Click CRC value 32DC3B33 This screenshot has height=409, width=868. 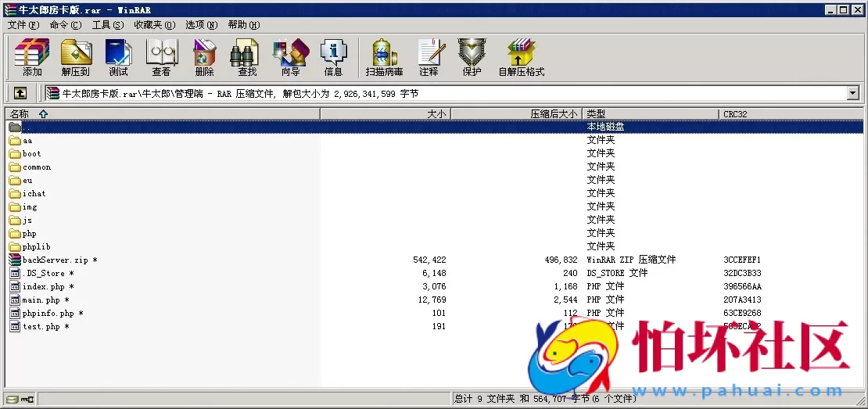click(x=742, y=274)
